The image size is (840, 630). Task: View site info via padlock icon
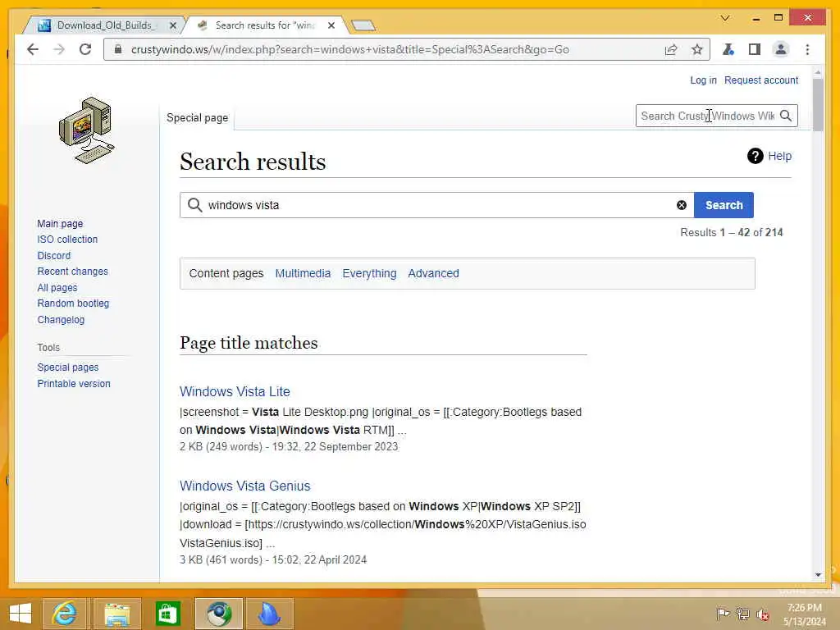118,49
